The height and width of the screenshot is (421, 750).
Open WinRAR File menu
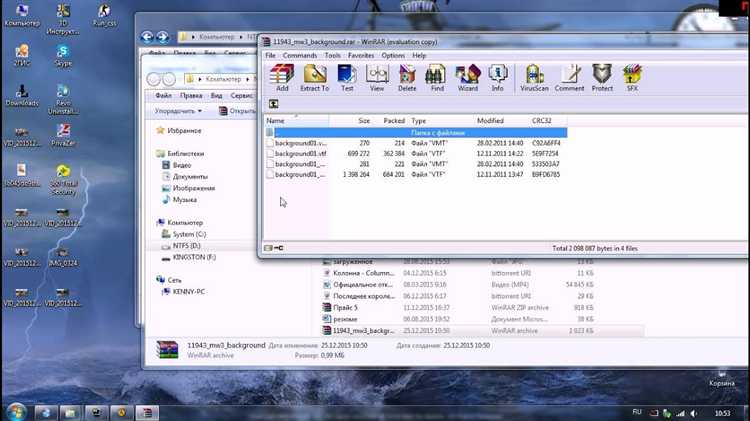click(270, 55)
